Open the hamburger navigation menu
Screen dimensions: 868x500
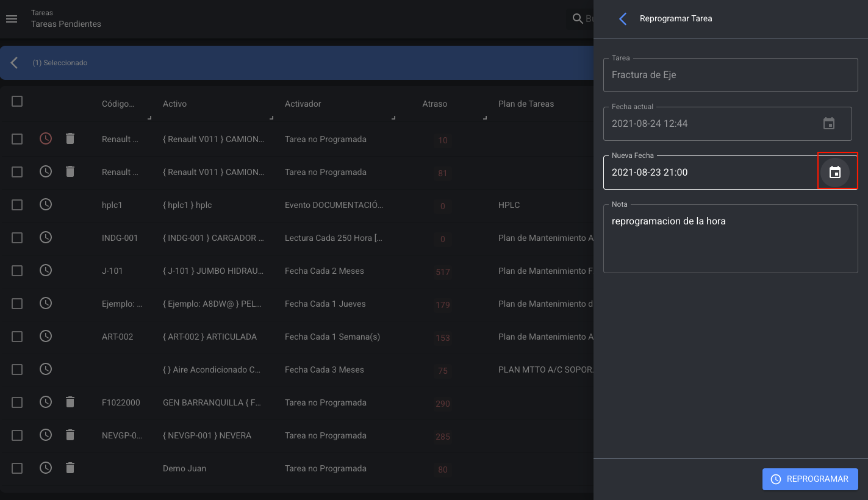click(x=11, y=19)
